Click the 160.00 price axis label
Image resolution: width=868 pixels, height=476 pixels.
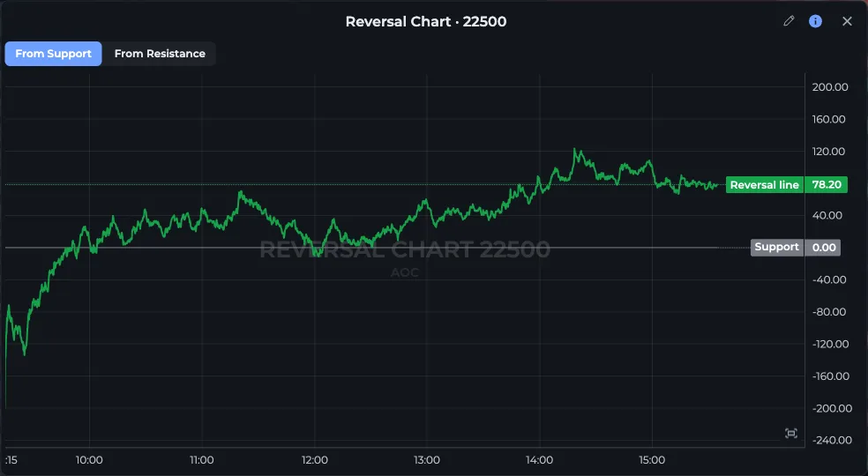pyautogui.click(x=828, y=119)
